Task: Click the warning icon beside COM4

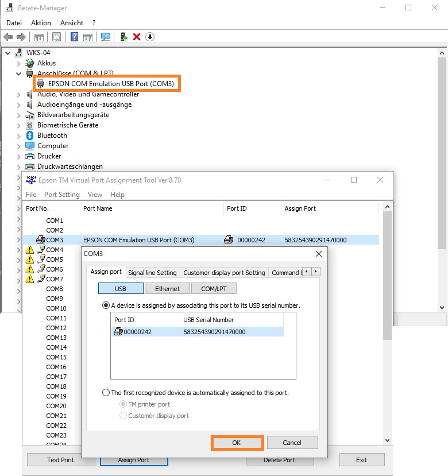Action: (x=29, y=250)
